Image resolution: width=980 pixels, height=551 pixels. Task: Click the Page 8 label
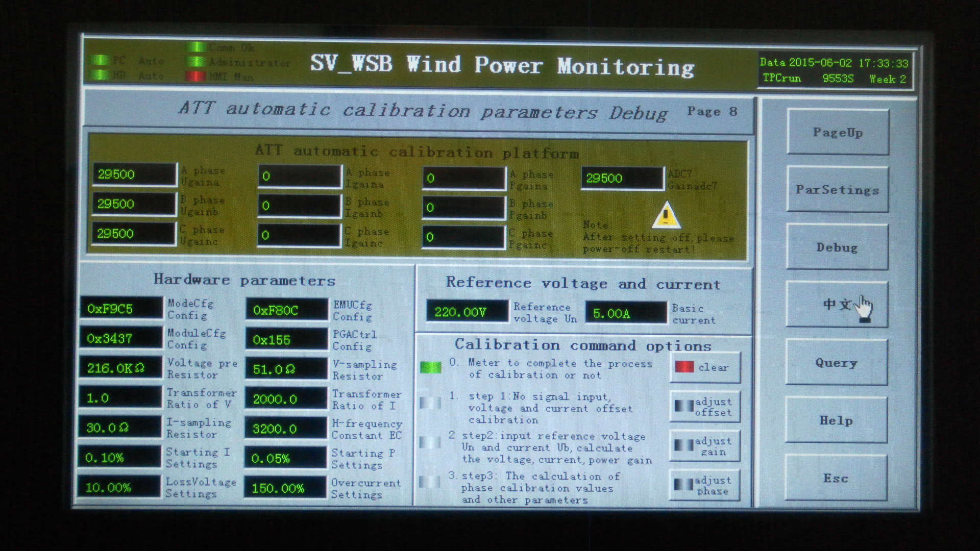point(712,112)
